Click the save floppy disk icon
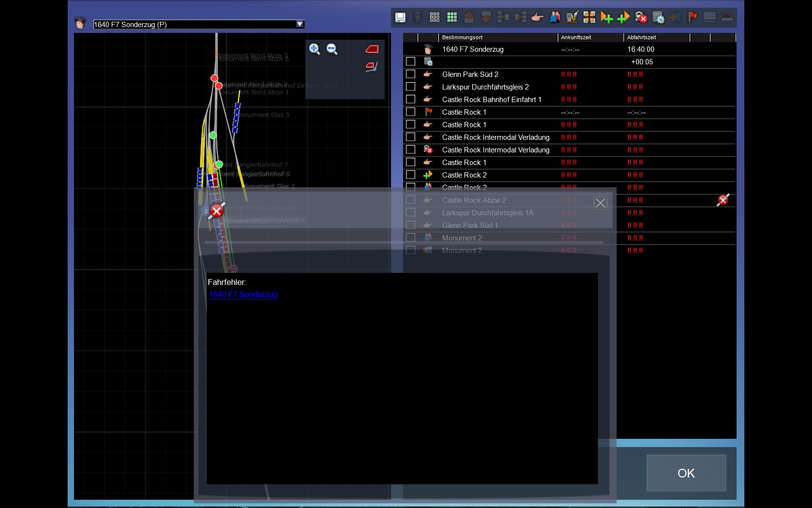Screen dimensions: 812x508 coord(400,18)
